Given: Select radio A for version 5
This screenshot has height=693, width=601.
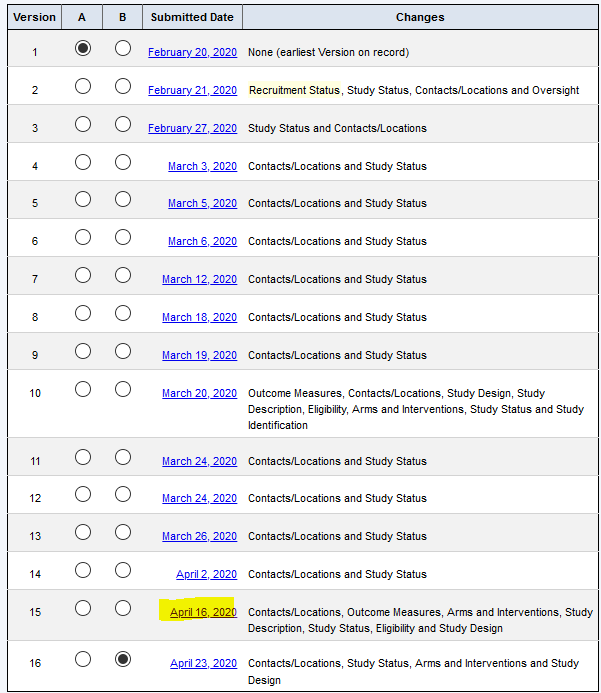Looking at the screenshot, I should [83, 199].
